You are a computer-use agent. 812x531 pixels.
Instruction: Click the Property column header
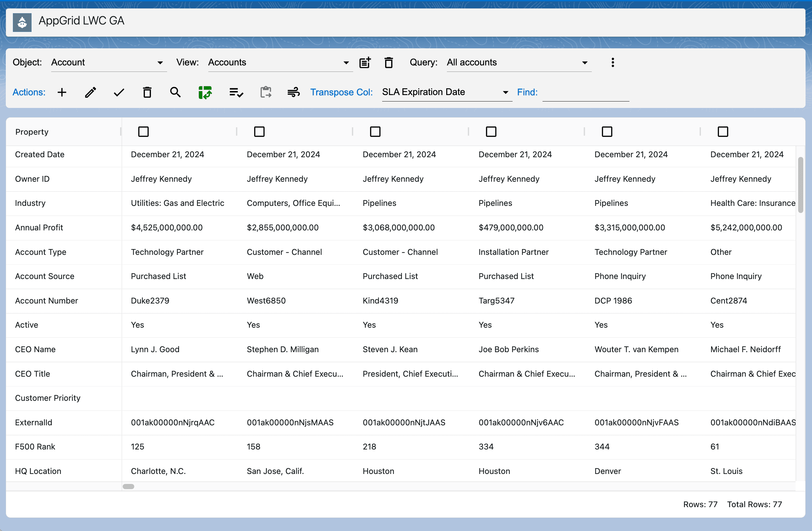pos(32,132)
